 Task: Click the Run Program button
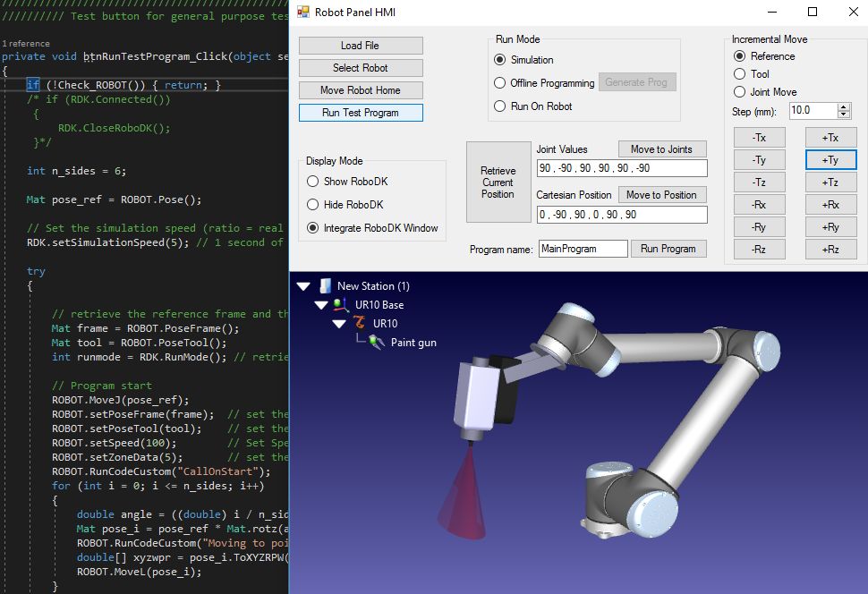coord(668,249)
